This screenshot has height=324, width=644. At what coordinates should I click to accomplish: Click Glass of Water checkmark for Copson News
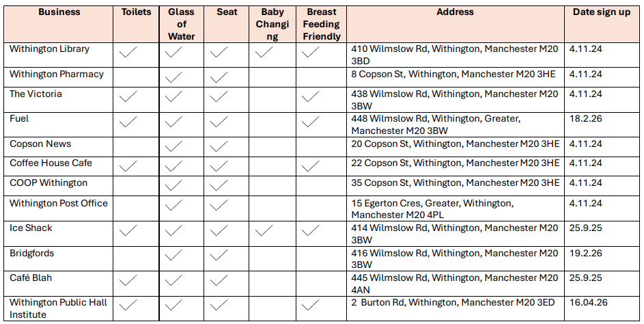[173, 146]
